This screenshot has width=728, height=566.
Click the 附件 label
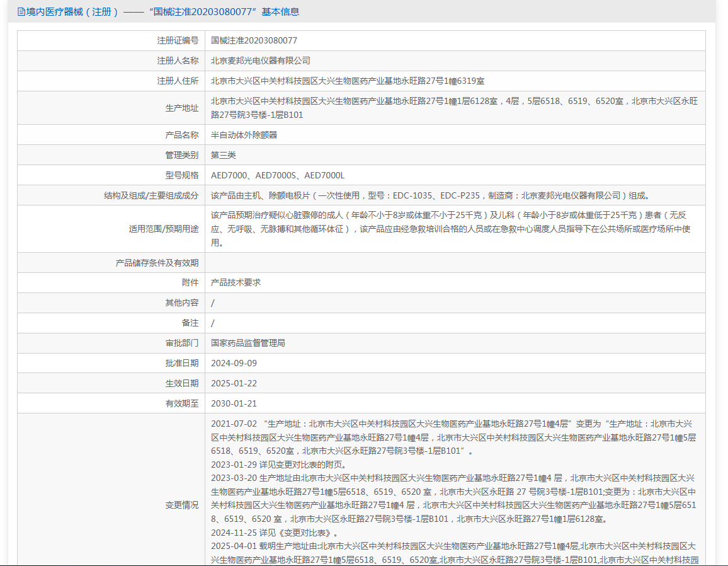tap(190, 282)
